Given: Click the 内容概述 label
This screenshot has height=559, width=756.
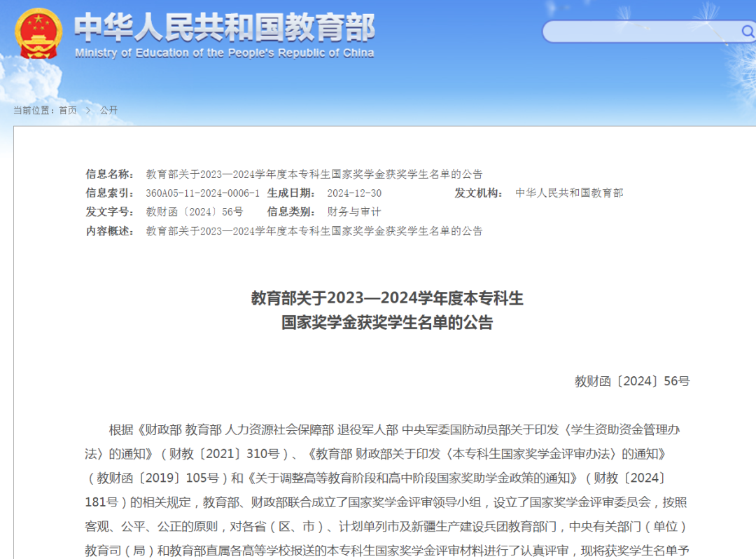Looking at the screenshot, I should point(110,231).
